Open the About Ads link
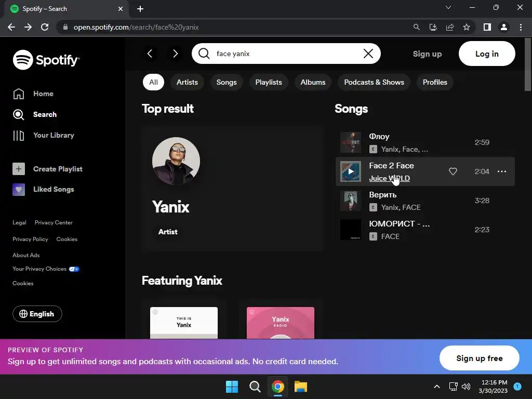 26,255
